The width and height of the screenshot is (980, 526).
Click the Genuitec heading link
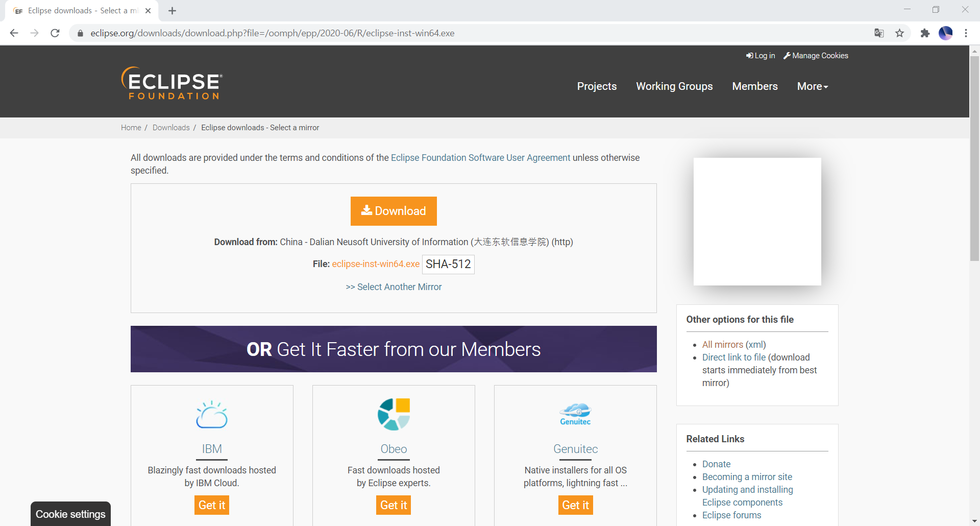pos(575,449)
